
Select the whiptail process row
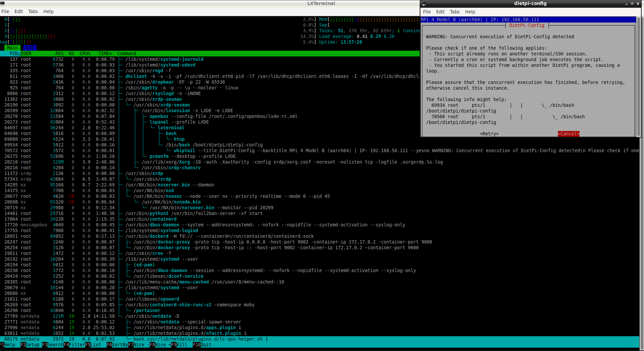(319, 150)
